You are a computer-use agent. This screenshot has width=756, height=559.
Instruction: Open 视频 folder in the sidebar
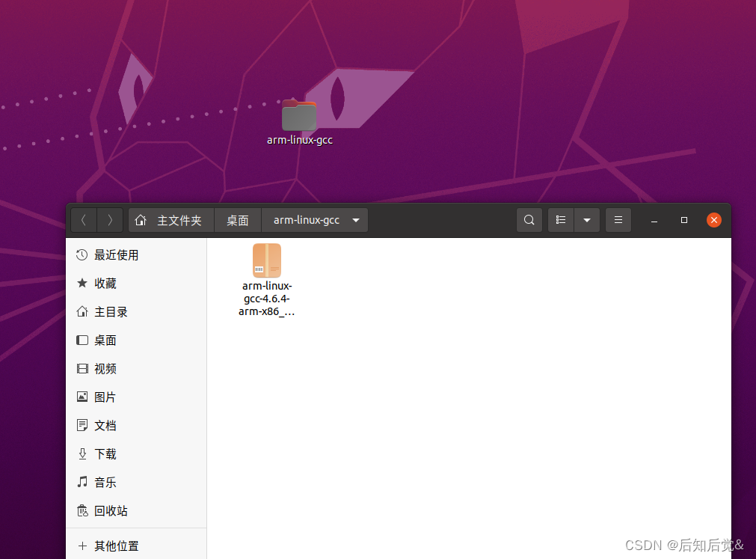pyautogui.click(x=136, y=368)
